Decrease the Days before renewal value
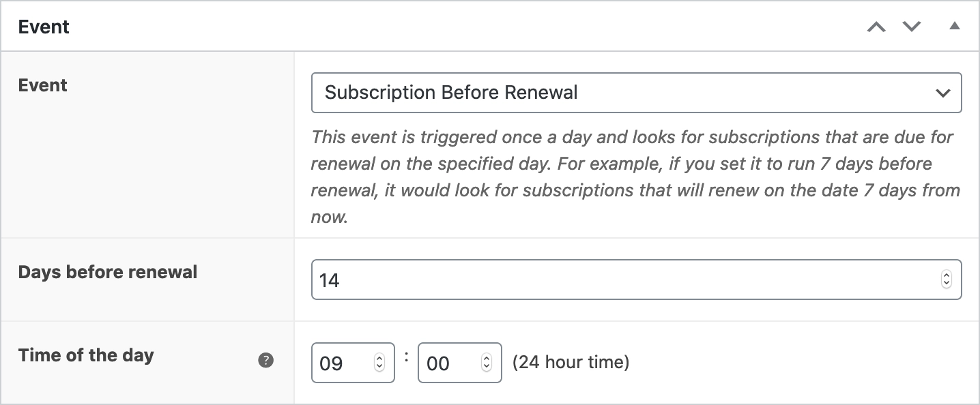This screenshot has width=980, height=405. tap(946, 284)
